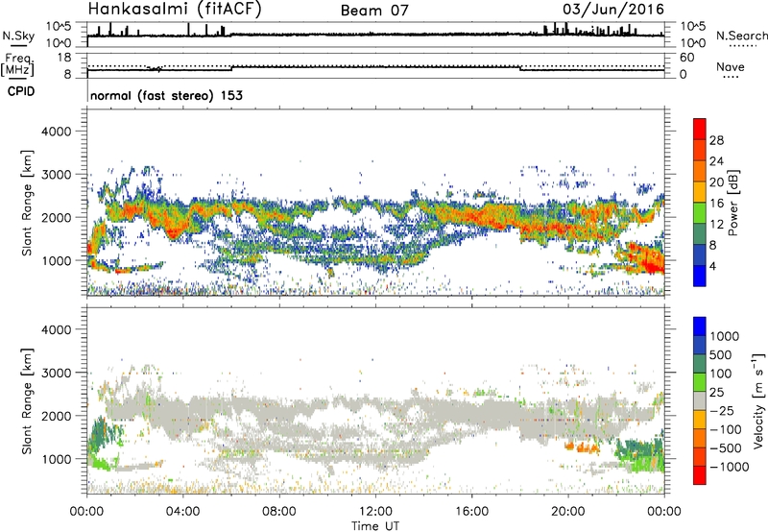Select the CPID row label
768x532 pixels.
tap(21, 91)
